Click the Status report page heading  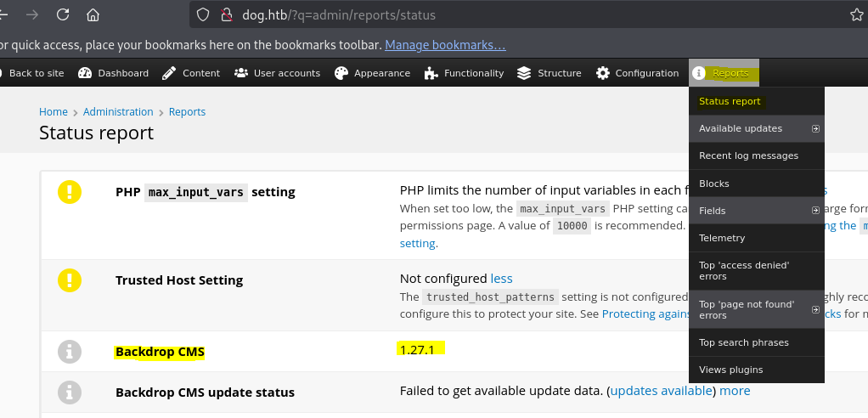[x=96, y=133]
